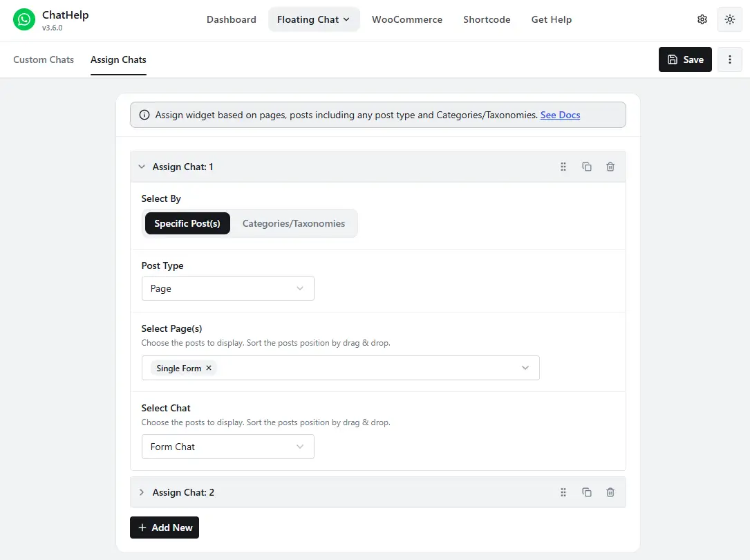Delete Assign Chat: 2 with trash icon

click(610, 492)
